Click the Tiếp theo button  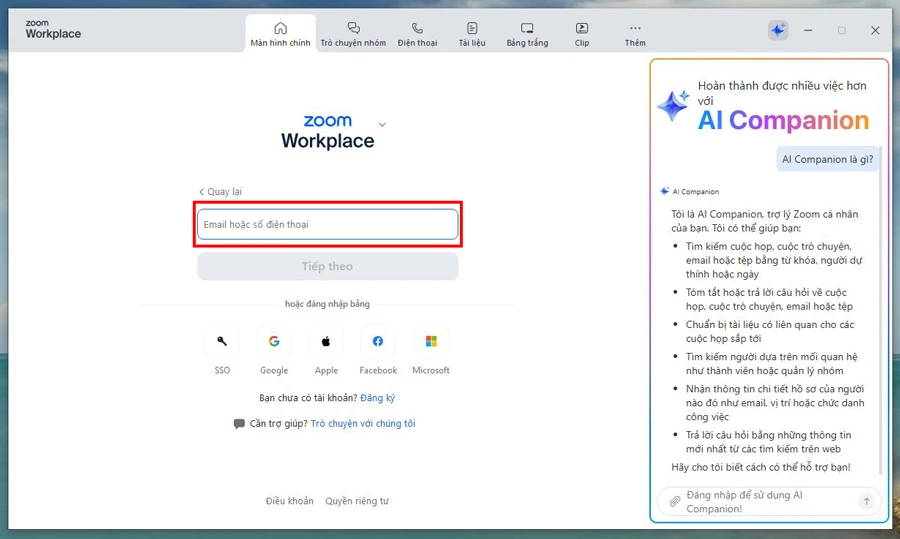pos(327,267)
